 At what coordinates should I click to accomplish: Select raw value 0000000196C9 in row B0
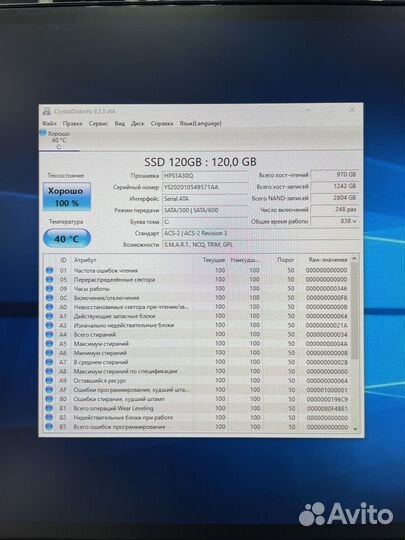[x=327, y=399]
